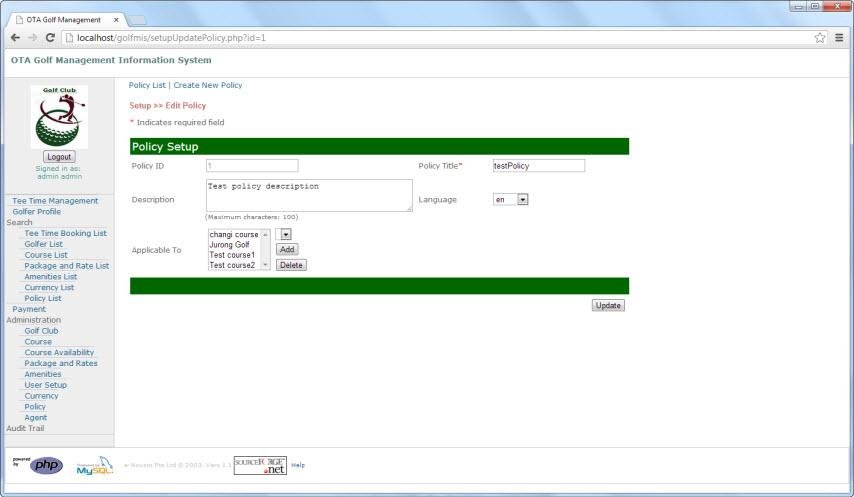Open Policy under Administration
854x497 pixels.
[35, 407]
